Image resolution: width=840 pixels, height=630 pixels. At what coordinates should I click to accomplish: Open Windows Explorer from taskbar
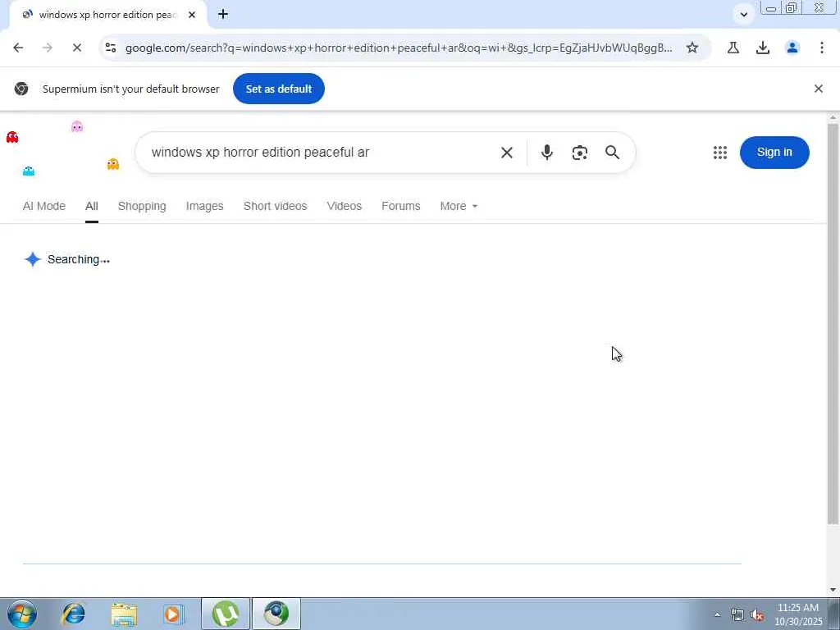(125, 614)
